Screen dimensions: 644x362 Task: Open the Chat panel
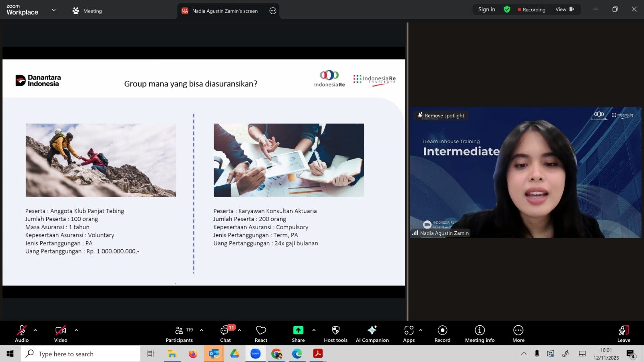[x=225, y=334]
